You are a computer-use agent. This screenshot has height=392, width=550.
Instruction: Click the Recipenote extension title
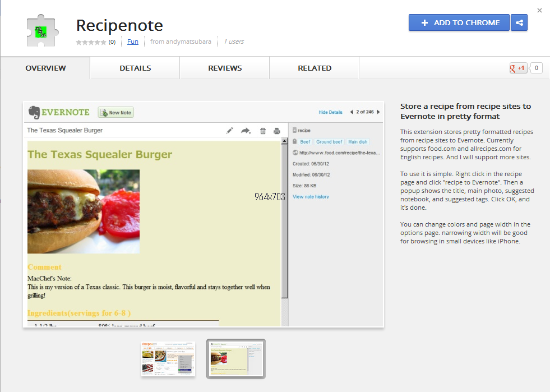(x=119, y=25)
